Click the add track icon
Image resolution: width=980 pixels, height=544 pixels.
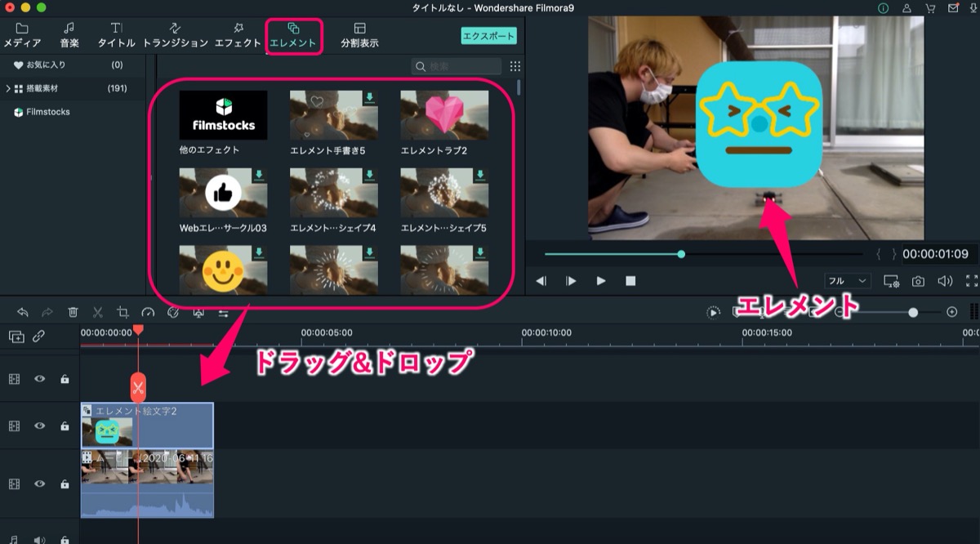click(x=16, y=336)
